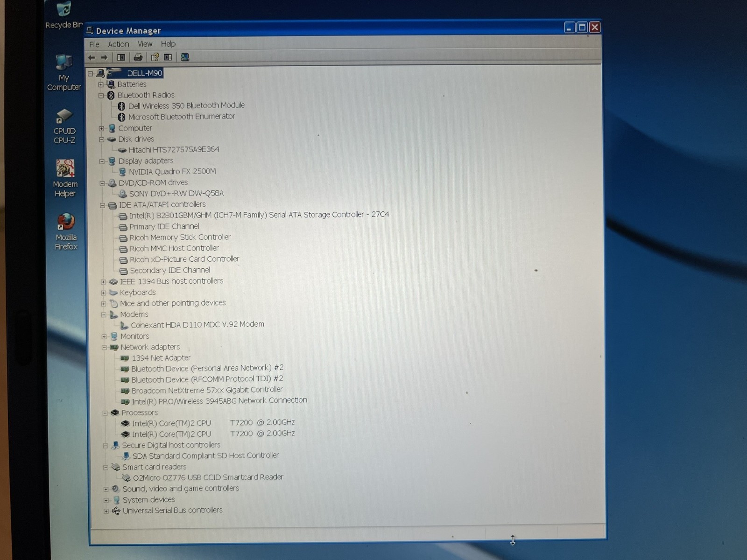The image size is (747, 560).
Task: Select Dell Wireless 350 Bluetooth Module
Action: (x=186, y=105)
